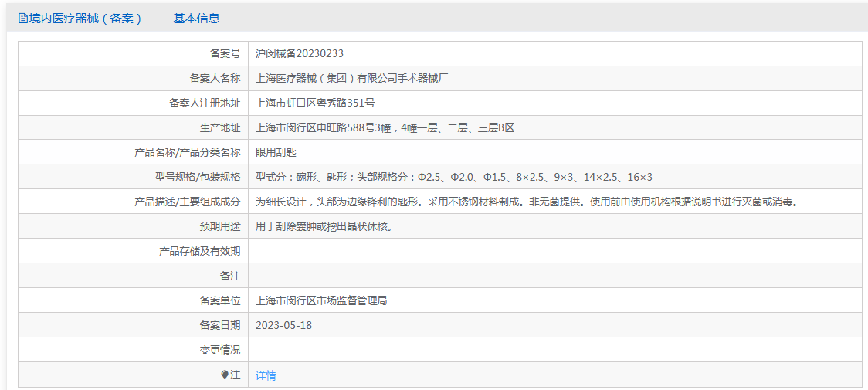Click the 预期用途 label

(x=220, y=226)
